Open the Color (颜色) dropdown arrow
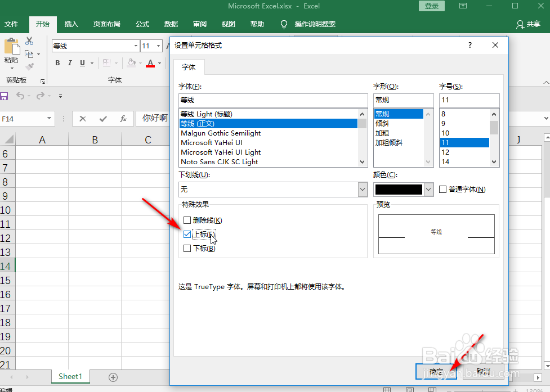 pyautogui.click(x=428, y=190)
